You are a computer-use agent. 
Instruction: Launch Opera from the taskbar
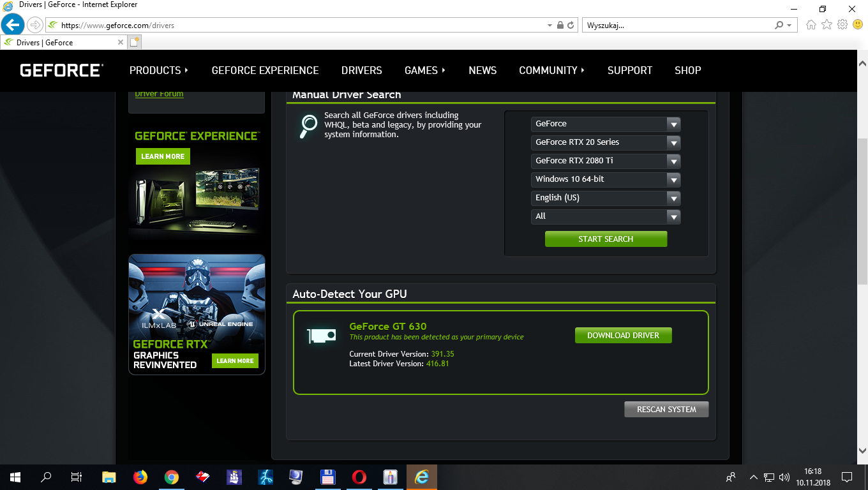tap(359, 477)
